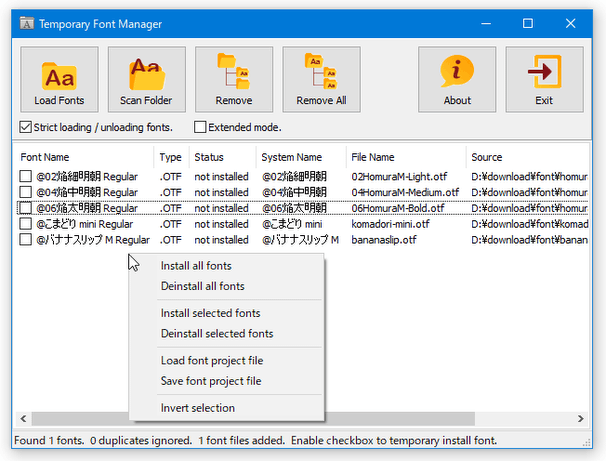
Task: Click the @02焔細明朝 system name cell
Action: (294, 177)
